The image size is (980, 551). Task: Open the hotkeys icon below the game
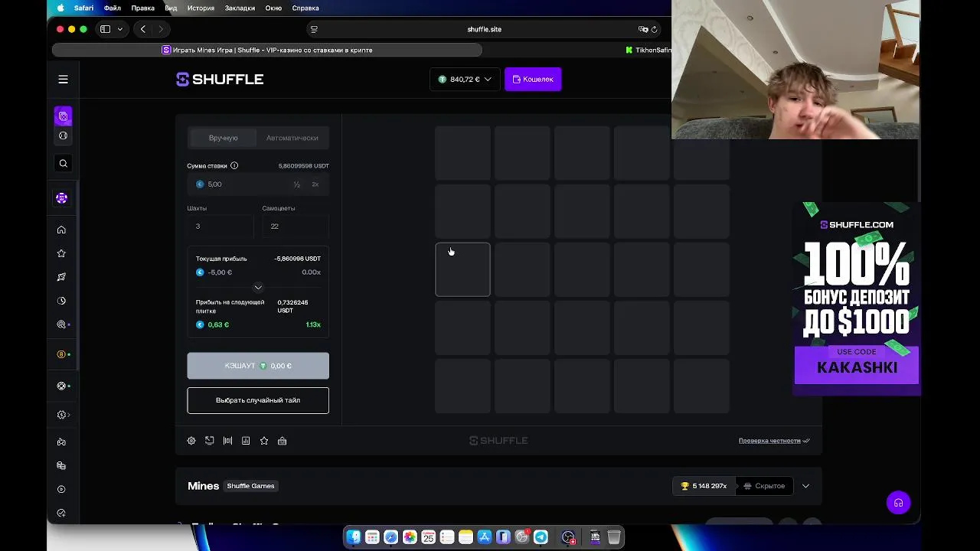227,441
